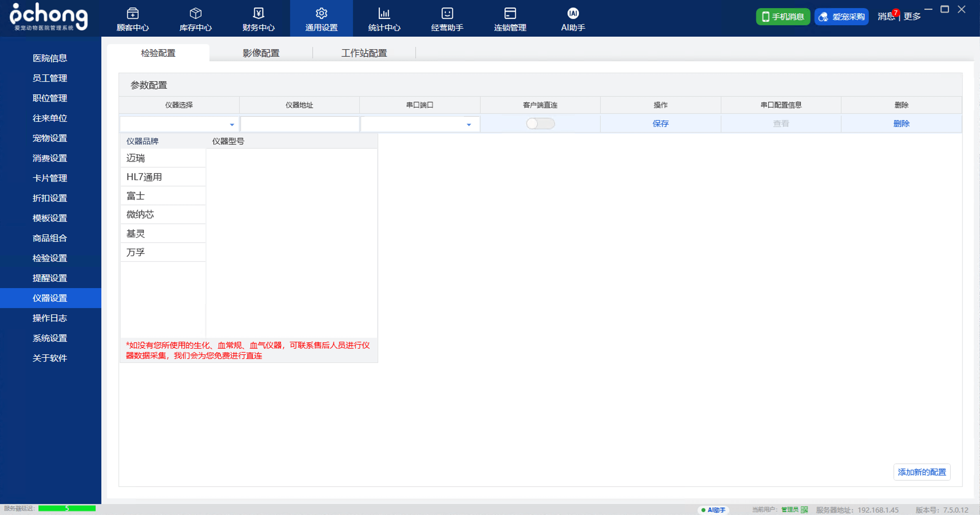Screen dimensions: 980x515
Task: Click AI助手 in status bar
Action: (x=713, y=510)
